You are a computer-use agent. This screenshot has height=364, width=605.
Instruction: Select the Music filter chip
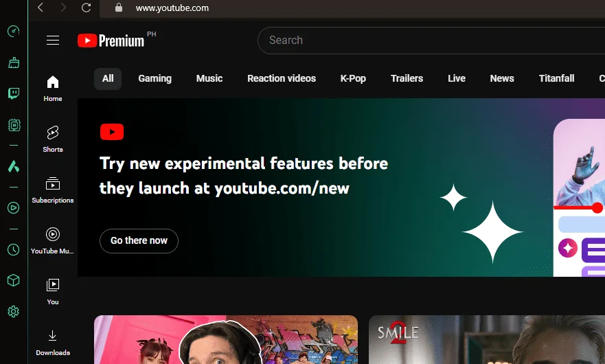click(x=209, y=79)
